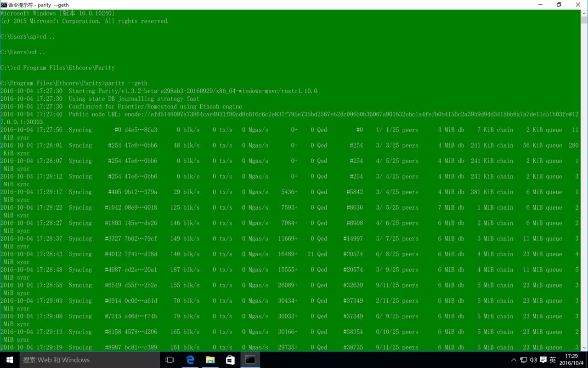Click the '(c) 2015 Microsoft Corporation' copyright line
Image resolution: width=588 pixels, height=368 pixels.
pyautogui.click(x=85, y=21)
